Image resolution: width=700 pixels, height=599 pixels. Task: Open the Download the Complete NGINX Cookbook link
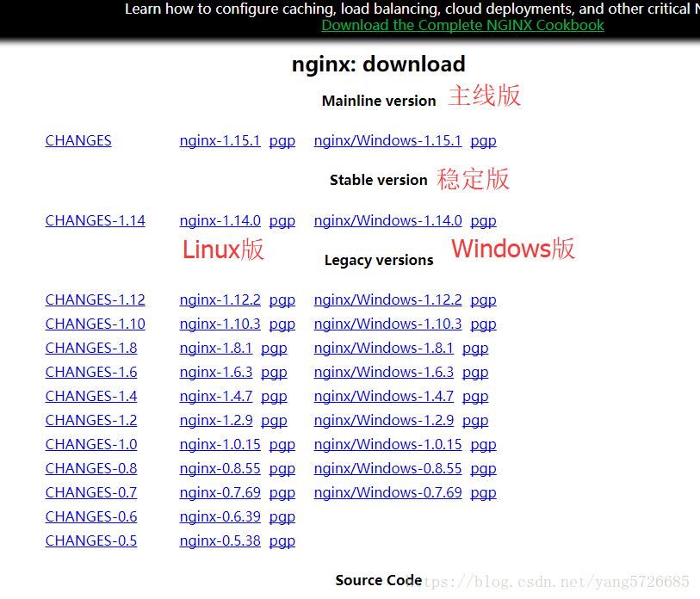pos(462,26)
